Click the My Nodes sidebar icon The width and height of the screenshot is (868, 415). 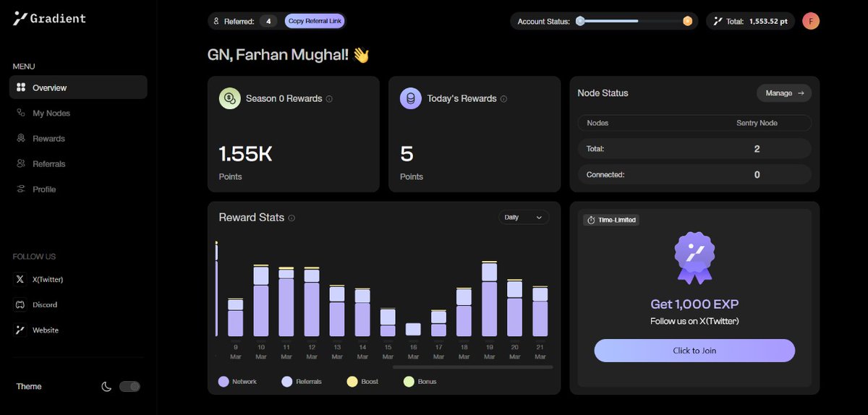pyautogui.click(x=21, y=113)
